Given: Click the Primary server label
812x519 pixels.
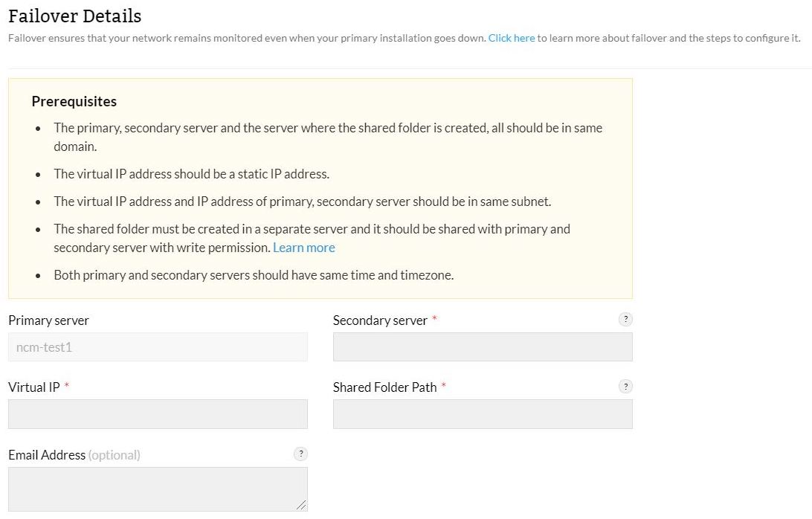Looking at the screenshot, I should pyautogui.click(x=48, y=320).
